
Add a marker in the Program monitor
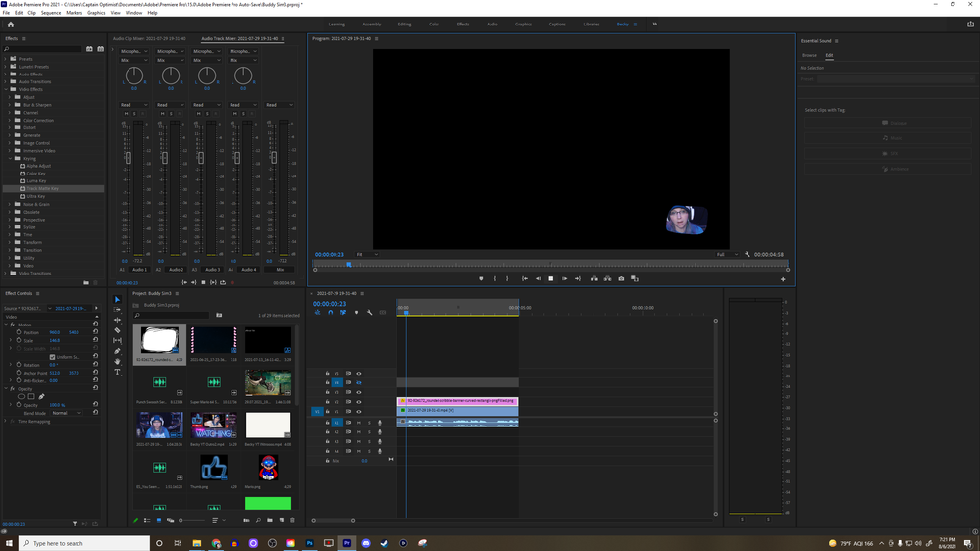point(481,278)
